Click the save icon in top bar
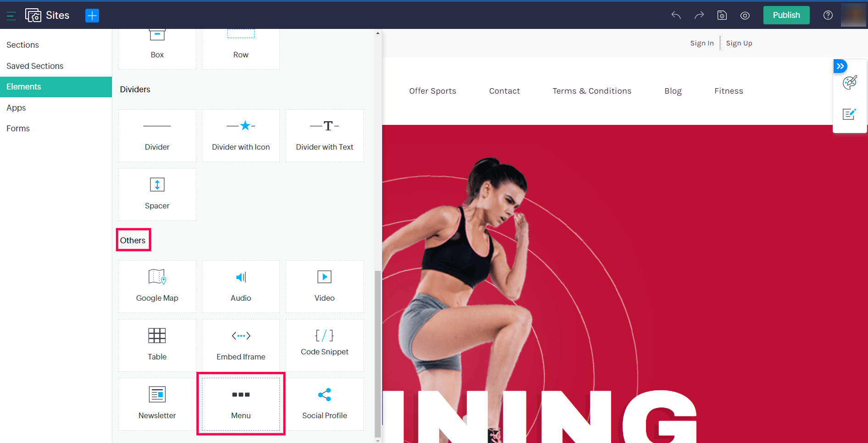 click(x=722, y=15)
